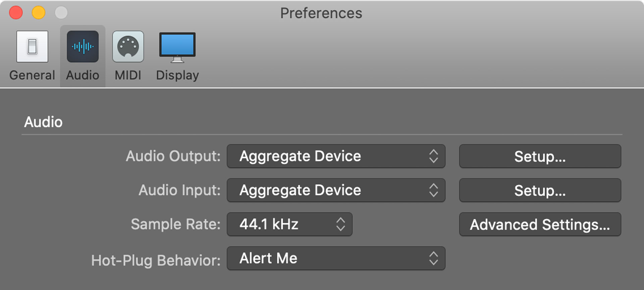Open Advanced Settings dialog
The width and height of the screenshot is (644, 290).
pyautogui.click(x=540, y=224)
